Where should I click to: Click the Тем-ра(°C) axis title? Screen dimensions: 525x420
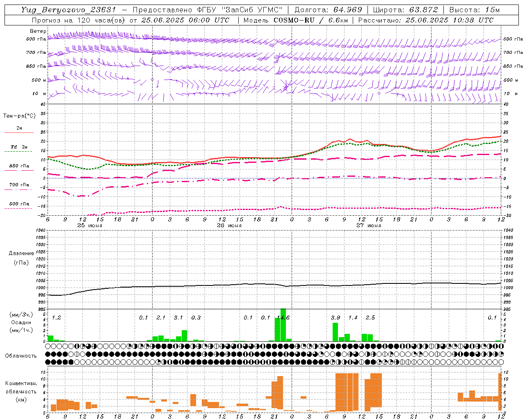pos(19,116)
